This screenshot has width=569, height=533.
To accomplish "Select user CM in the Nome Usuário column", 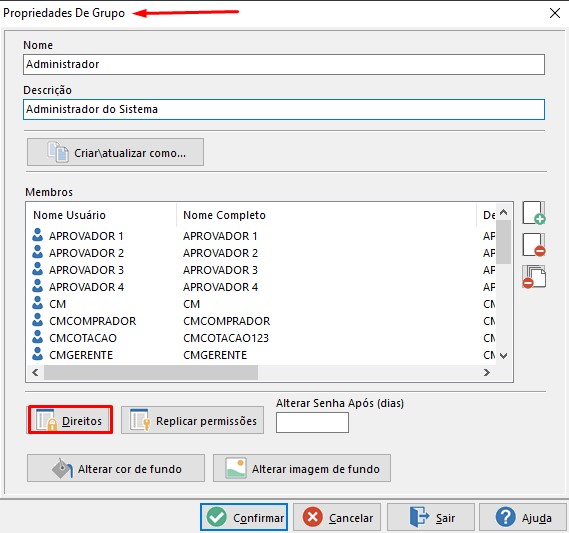I will pos(57,304).
